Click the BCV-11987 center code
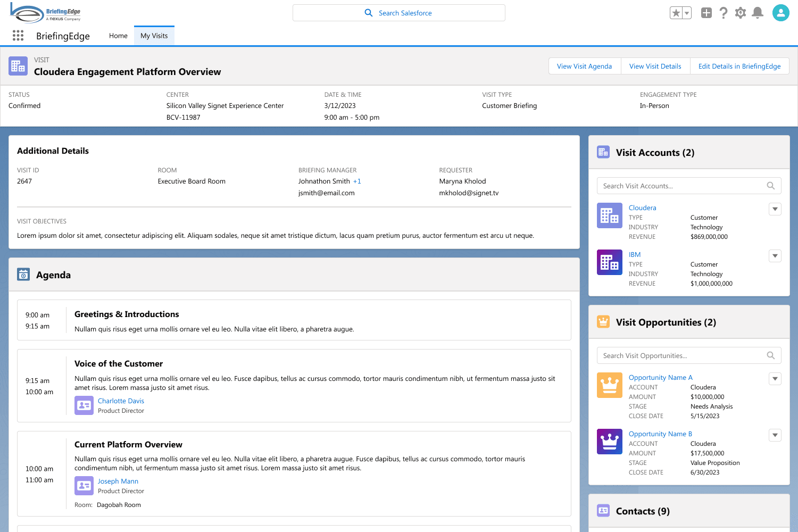The image size is (798, 532). pos(184,118)
